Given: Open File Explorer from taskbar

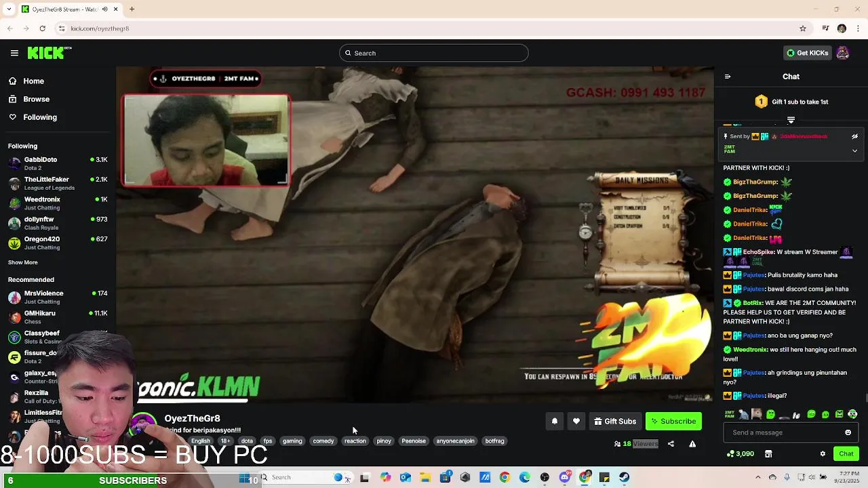Looking at the screenshot, I should (425, 478).
